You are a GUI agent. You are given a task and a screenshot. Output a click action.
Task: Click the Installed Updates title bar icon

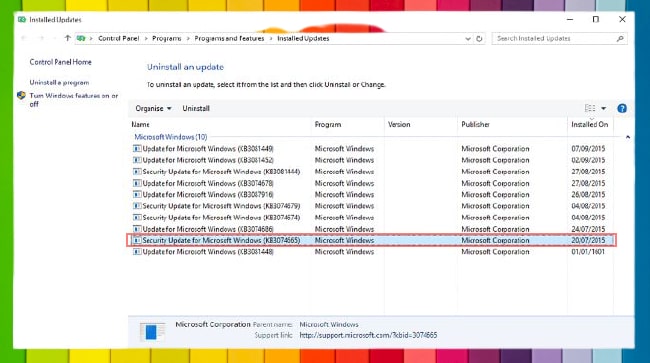22,19
